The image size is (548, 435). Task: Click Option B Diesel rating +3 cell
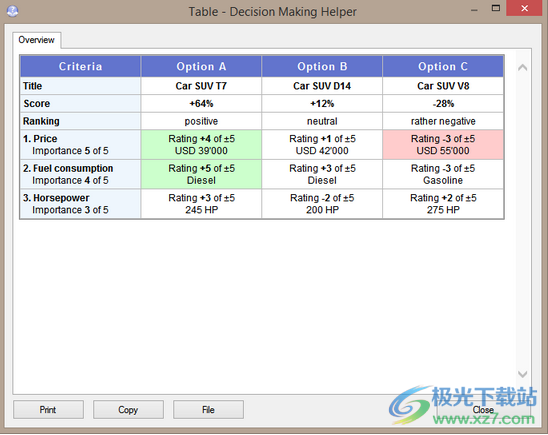coord(322,174)
